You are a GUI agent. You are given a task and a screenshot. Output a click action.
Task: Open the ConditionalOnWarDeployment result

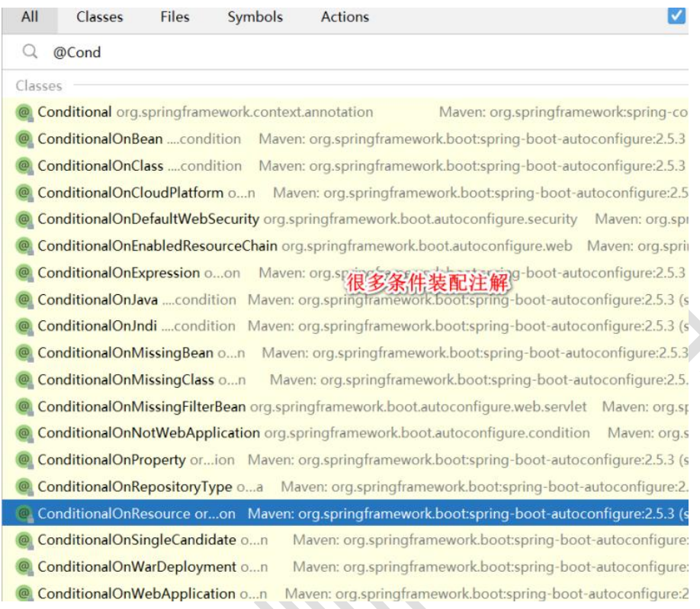[x=345, y=566]
